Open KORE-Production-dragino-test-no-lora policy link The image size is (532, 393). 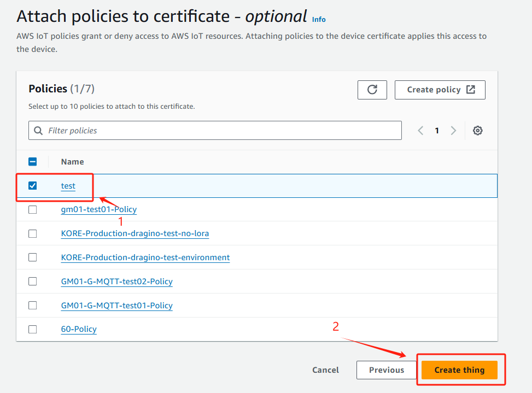point(135,233)
